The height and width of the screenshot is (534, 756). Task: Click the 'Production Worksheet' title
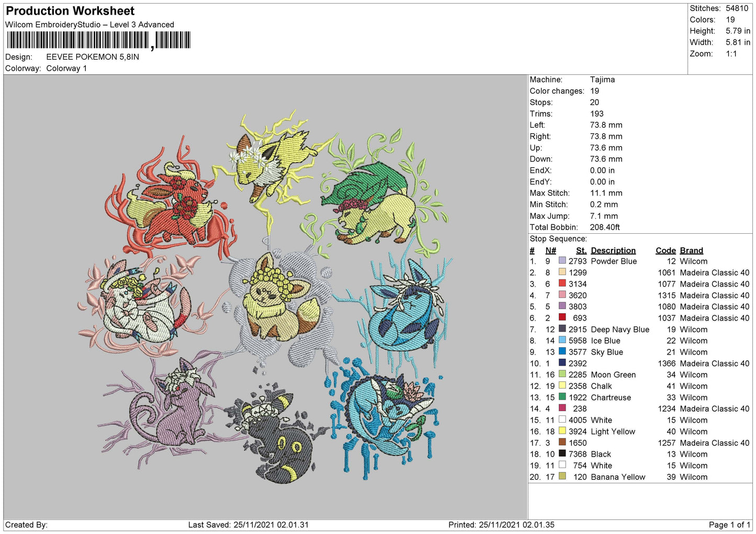pyautogui.click(x=70, y=11)
